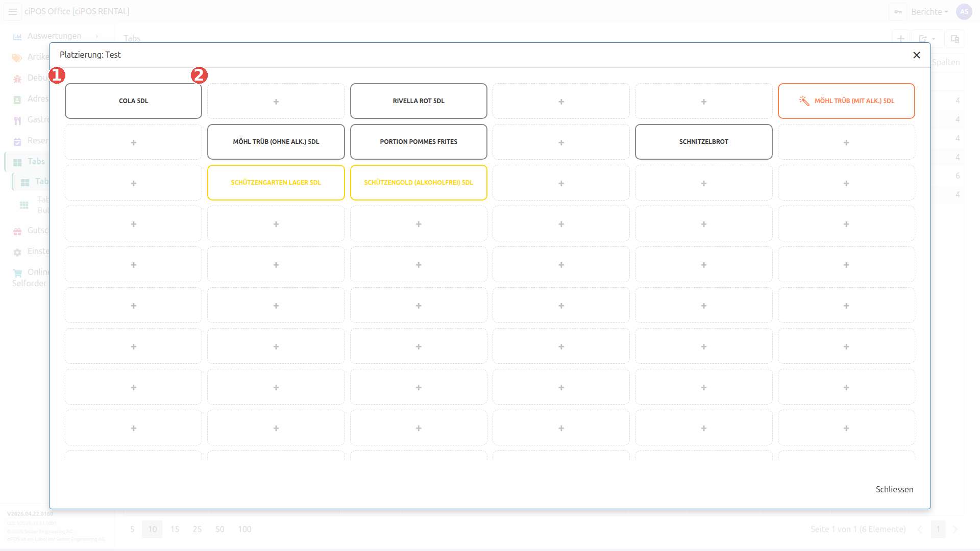980x551 pixels.
Task: Add item in empty slot right of SCHÜTZENGOLD tile
Action: (x=561, y=183)
